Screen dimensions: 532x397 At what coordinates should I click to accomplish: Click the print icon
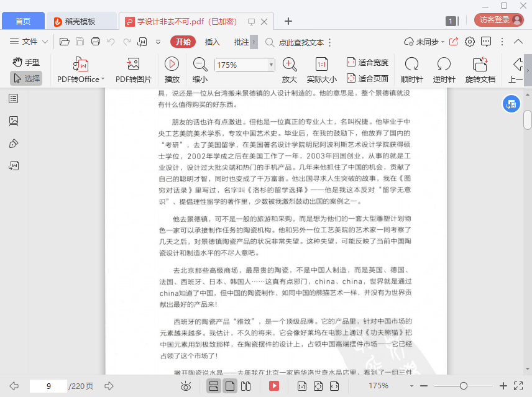96,42
